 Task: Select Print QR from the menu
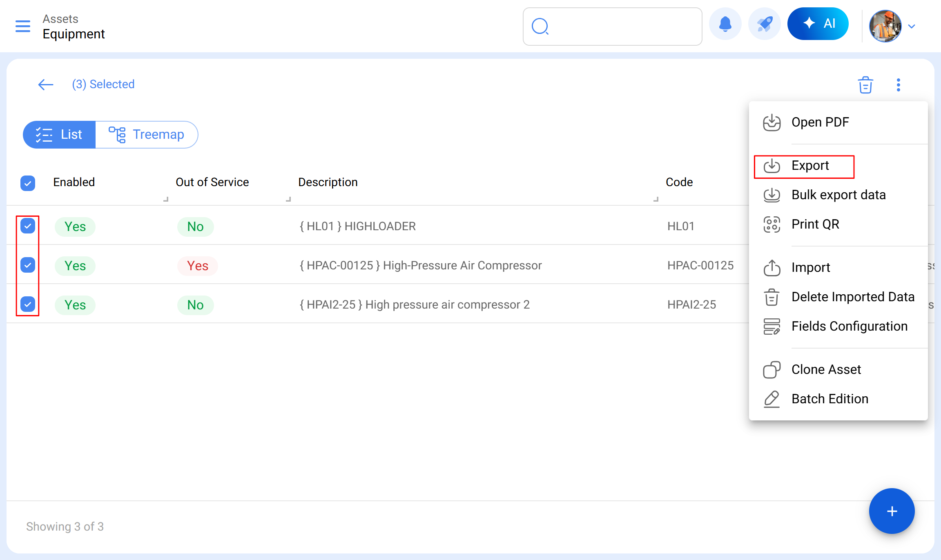tap(815, 224)
